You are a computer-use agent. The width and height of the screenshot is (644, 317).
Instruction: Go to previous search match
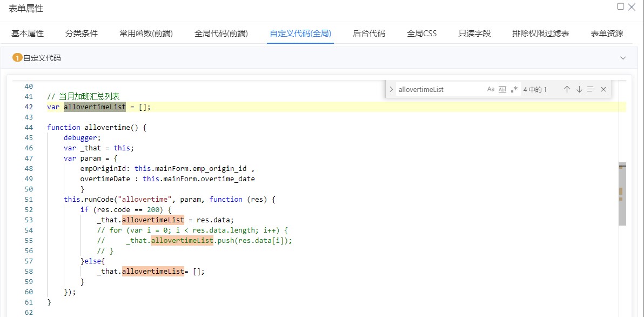point(567,89)
